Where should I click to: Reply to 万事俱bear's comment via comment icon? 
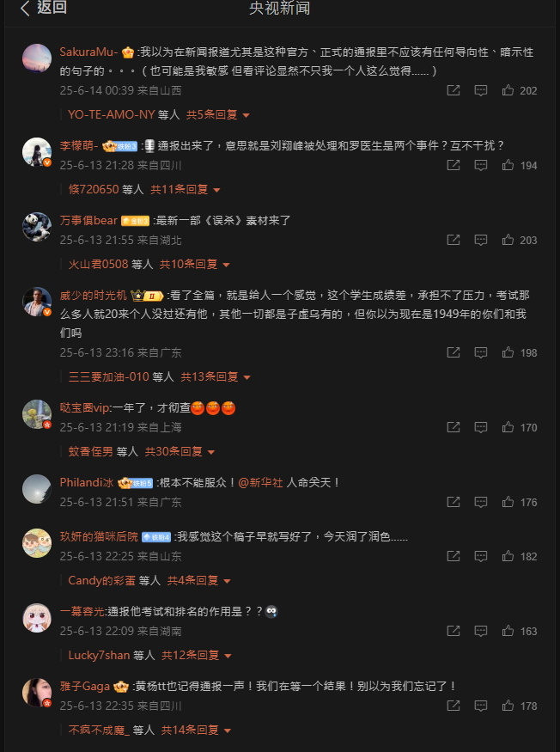[x=480, y=240]
